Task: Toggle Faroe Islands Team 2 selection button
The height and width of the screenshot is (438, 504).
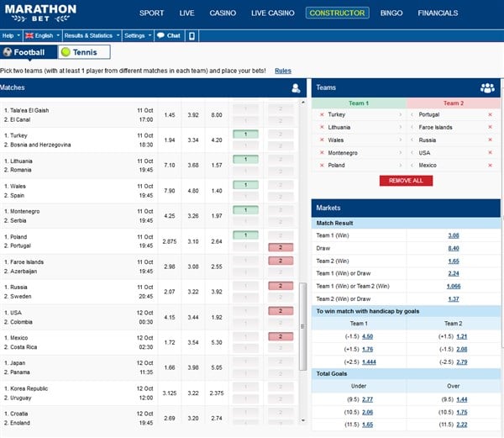Action: pyautogui.click(x=281, y=261)
